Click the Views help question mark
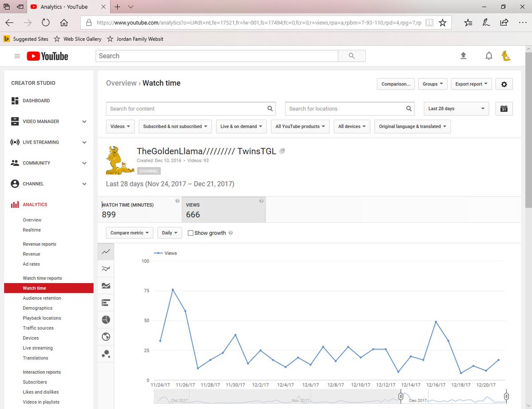This screenshot has height=409, width=532. tap(261, 201)
